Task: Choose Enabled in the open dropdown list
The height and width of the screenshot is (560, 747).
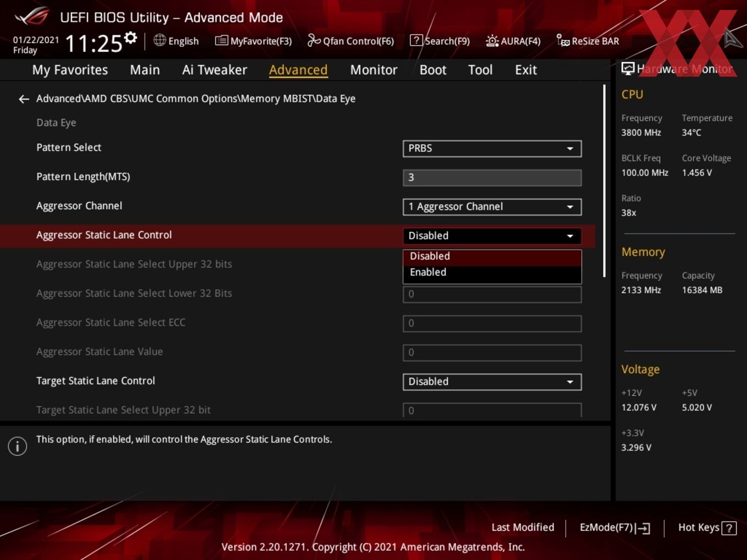Action: 492,272
